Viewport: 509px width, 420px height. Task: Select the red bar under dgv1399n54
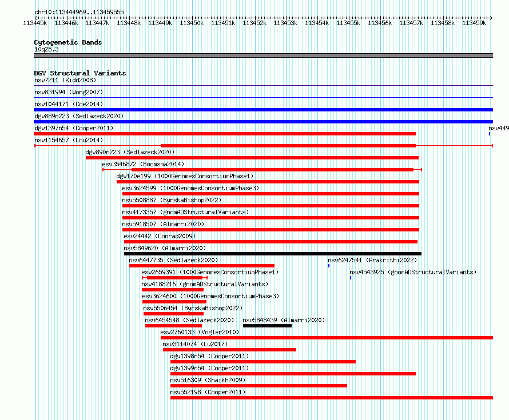293,374
